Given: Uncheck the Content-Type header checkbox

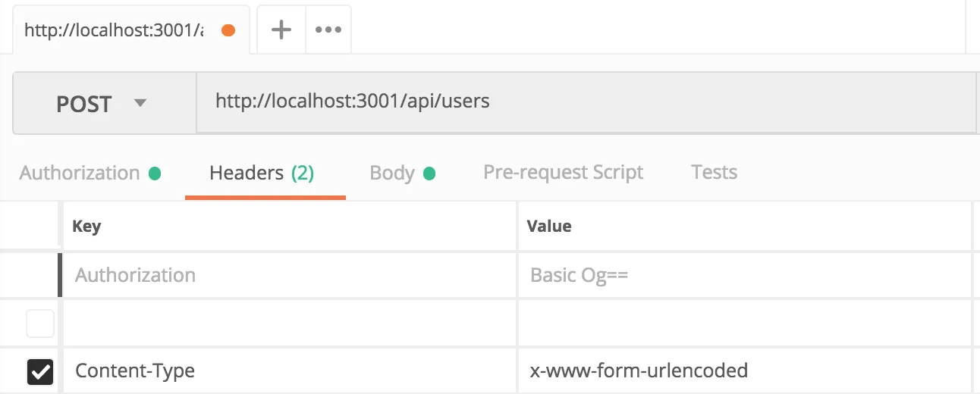Looking at the screenshot, I should tap(40, 371).
